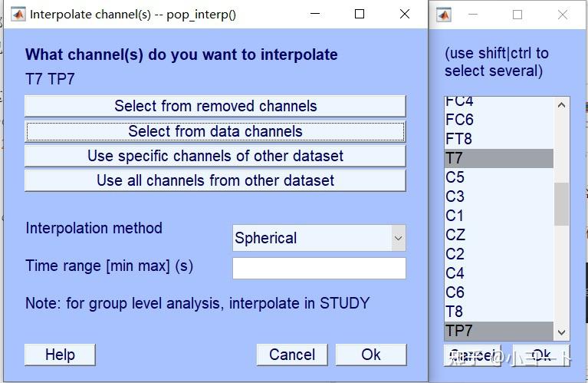The image size is (588, 383).
Task: Confirm interpolation with Ok button
Action: pos(371,355)
